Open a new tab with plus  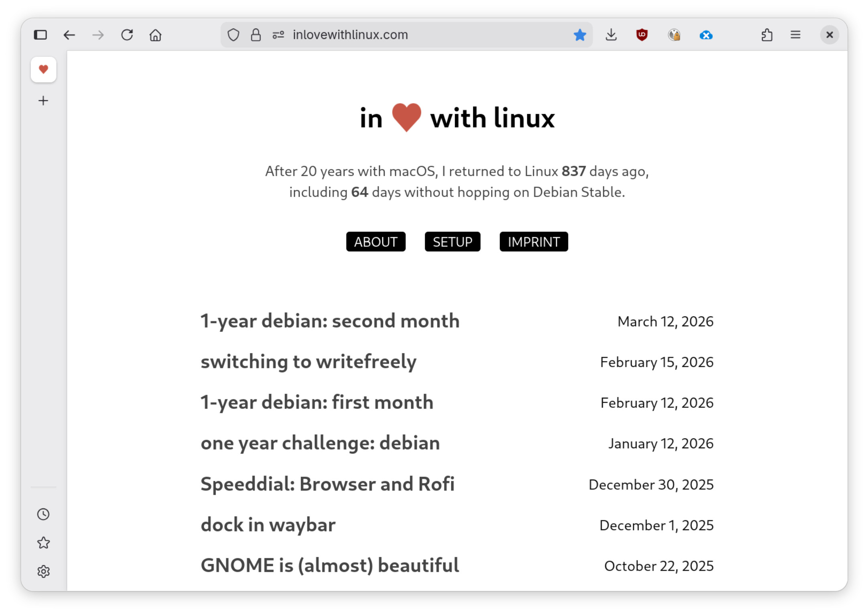43,100
